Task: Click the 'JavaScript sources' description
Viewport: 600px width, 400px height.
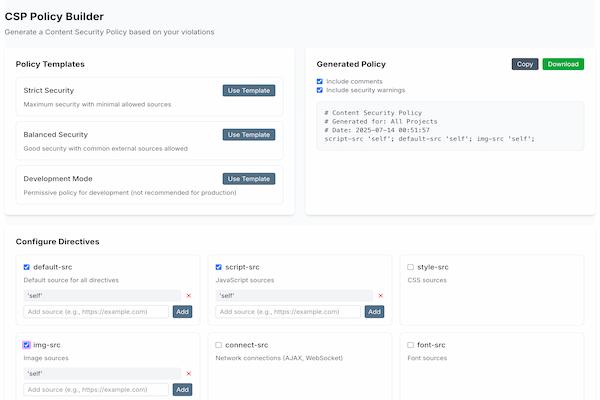Action: (x=245, y=280)
